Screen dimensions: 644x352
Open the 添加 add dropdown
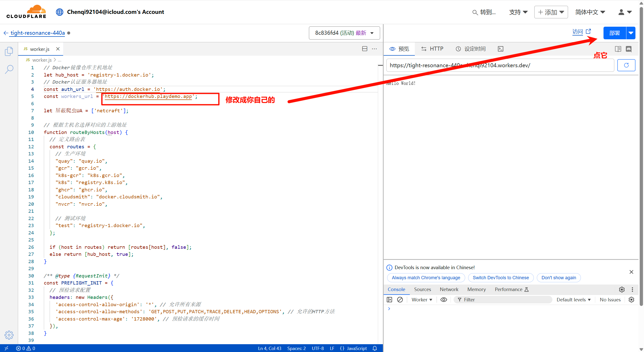[x=551, y=12]
